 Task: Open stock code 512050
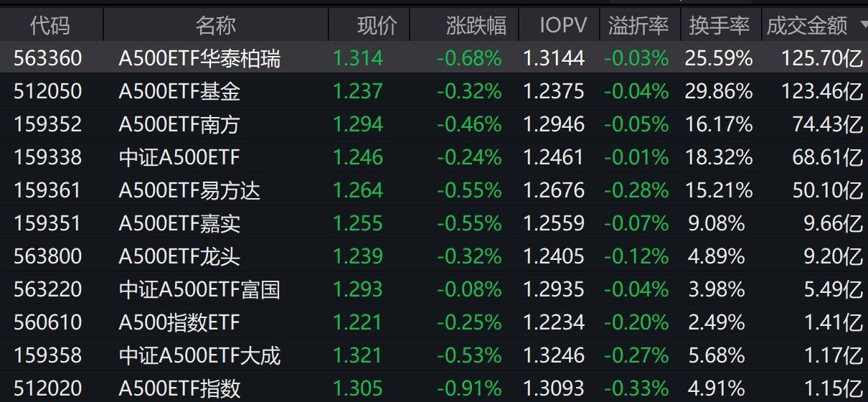pyautogui.click(x=48, y=91)
